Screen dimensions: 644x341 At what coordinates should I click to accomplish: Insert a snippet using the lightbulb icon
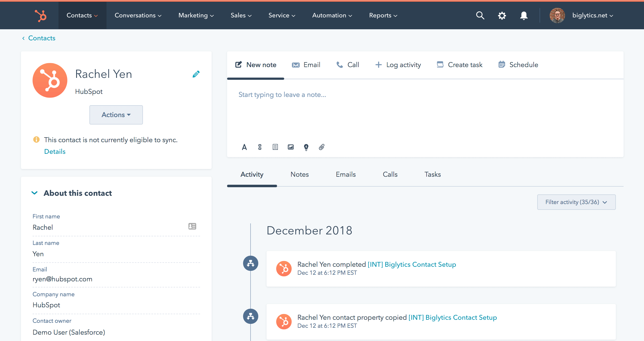point(306,147)
